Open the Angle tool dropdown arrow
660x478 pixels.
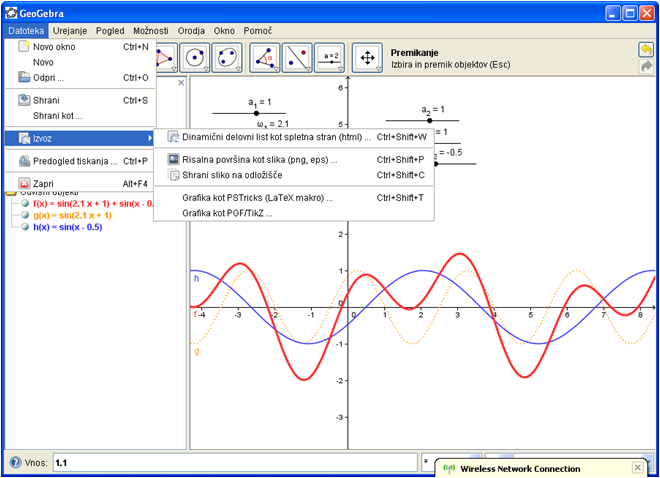276,69
